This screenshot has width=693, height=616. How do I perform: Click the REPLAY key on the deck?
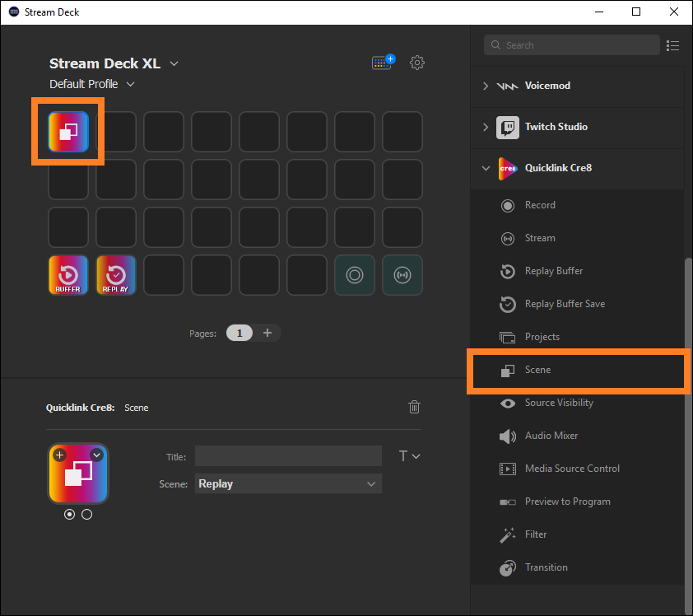pyautogui.click(x=116, y=275)
